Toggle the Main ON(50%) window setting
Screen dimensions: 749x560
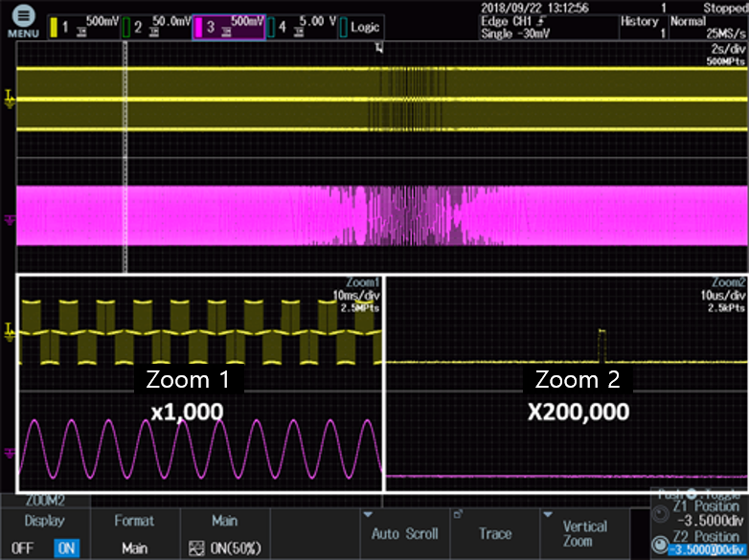[x=225, y=533]
